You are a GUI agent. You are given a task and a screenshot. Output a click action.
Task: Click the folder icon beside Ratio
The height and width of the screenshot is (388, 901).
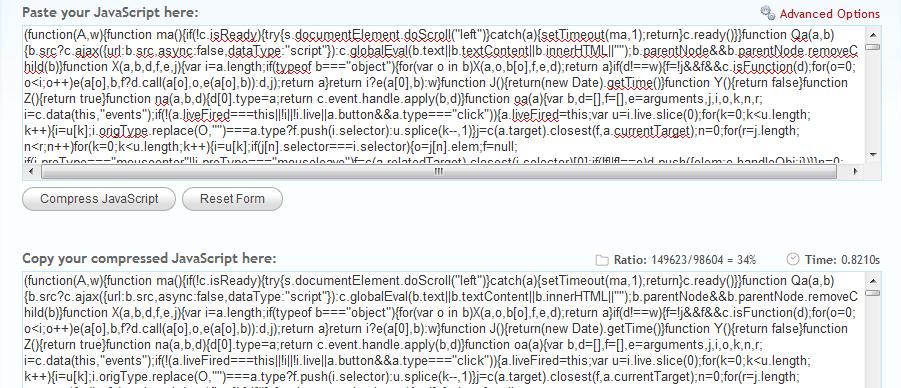[602, 260]
